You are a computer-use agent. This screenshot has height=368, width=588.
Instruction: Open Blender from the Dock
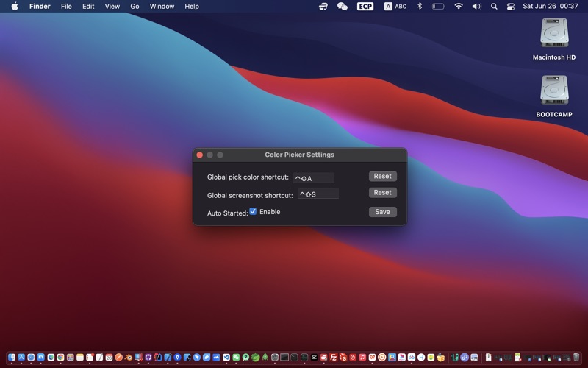click(129, 357)
